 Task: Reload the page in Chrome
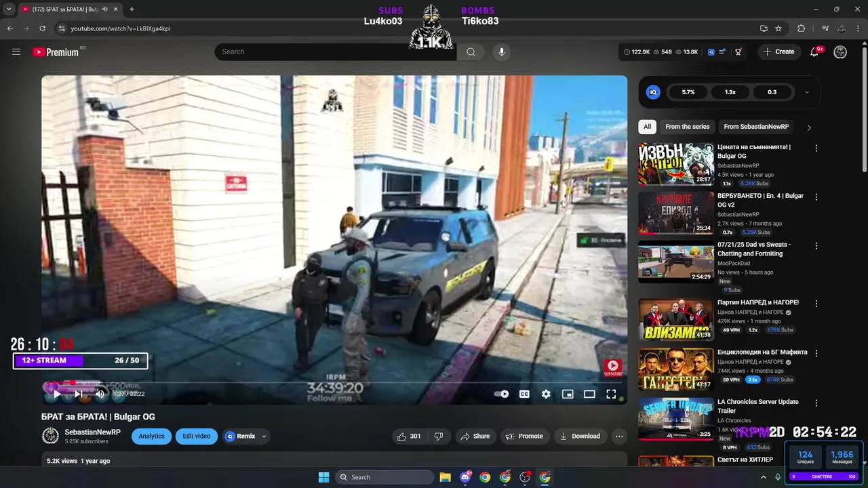[x=42, y=28]
